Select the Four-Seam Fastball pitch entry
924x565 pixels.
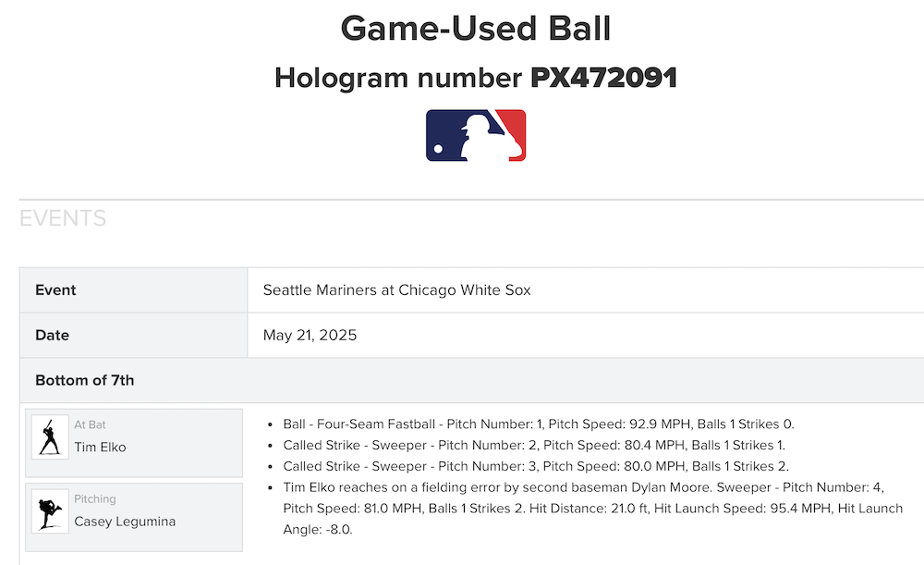tap(538, 424)
